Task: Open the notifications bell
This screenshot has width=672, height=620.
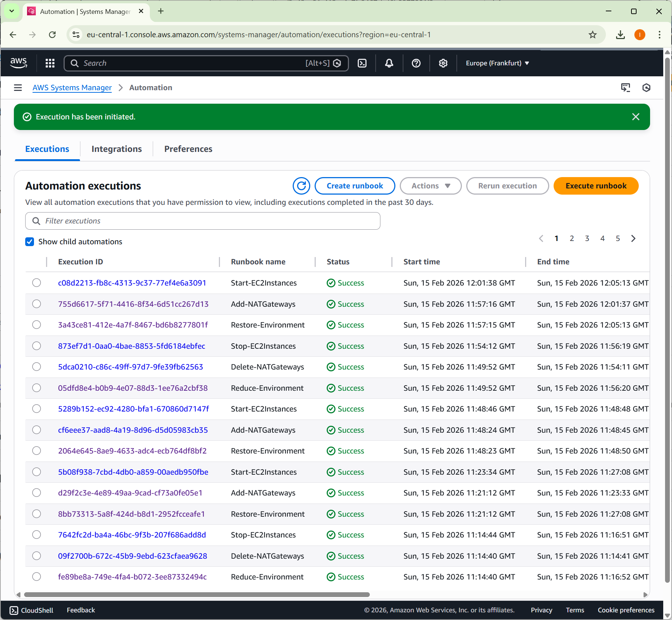Action: [389, 63]
